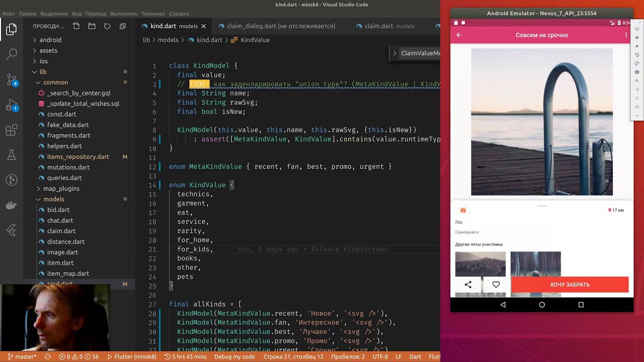Screen dimensions: 644x362
Task: Open the Extensions view
Action: pos(12,131)
